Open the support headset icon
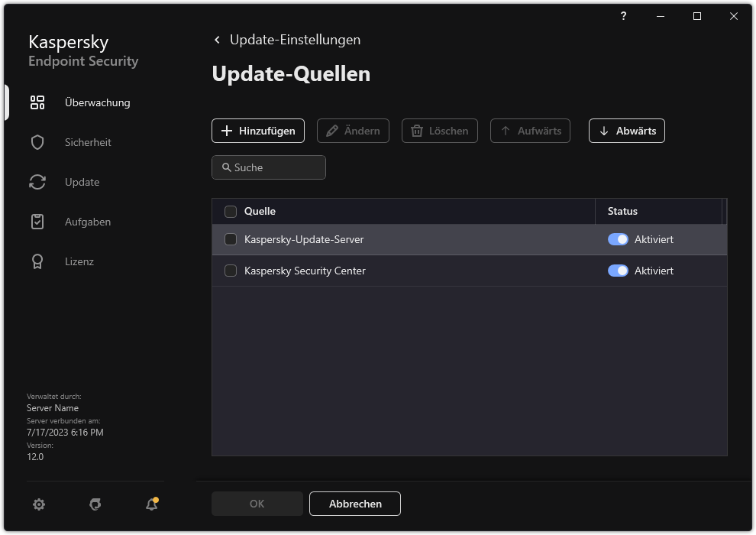Viewport: 756px width, 535px height. 95,504
